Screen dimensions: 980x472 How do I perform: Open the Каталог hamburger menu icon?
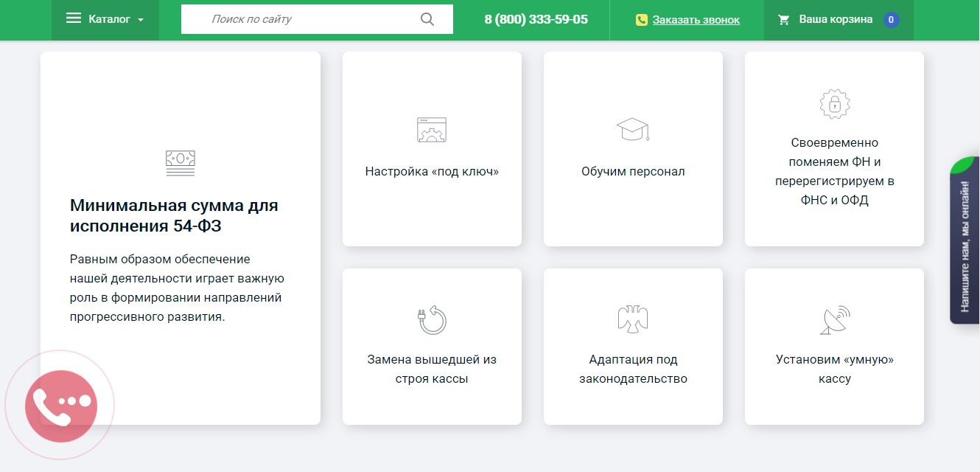pos(74,18)
